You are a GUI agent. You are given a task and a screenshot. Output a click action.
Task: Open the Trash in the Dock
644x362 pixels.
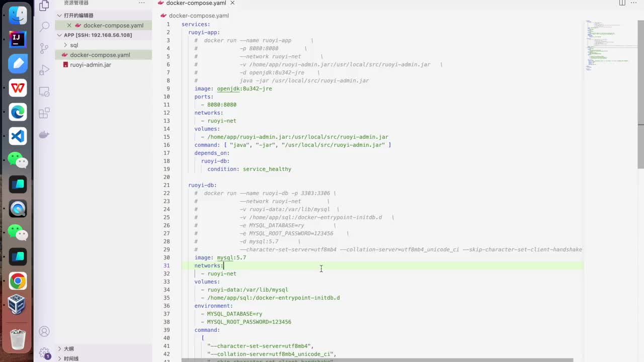tap(18, 339)
